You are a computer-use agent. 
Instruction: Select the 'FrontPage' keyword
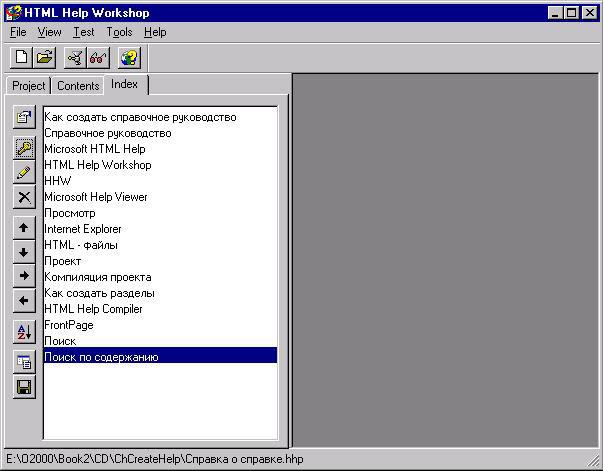160,325
